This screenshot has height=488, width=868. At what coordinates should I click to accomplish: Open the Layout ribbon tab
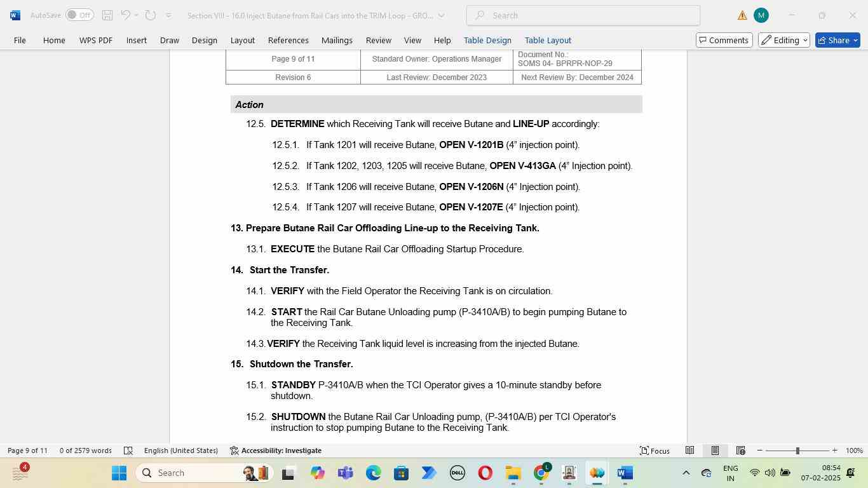click(x=242, y=40)
